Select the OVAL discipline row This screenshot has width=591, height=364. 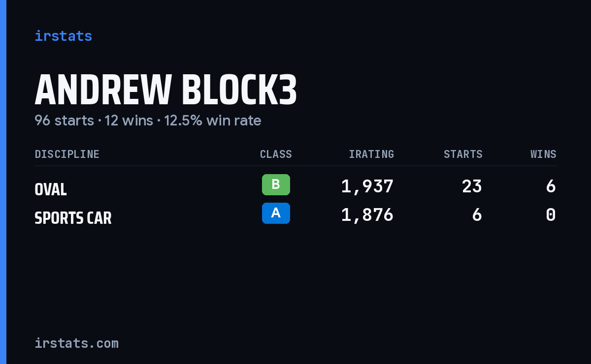click(x=295, y=187)
